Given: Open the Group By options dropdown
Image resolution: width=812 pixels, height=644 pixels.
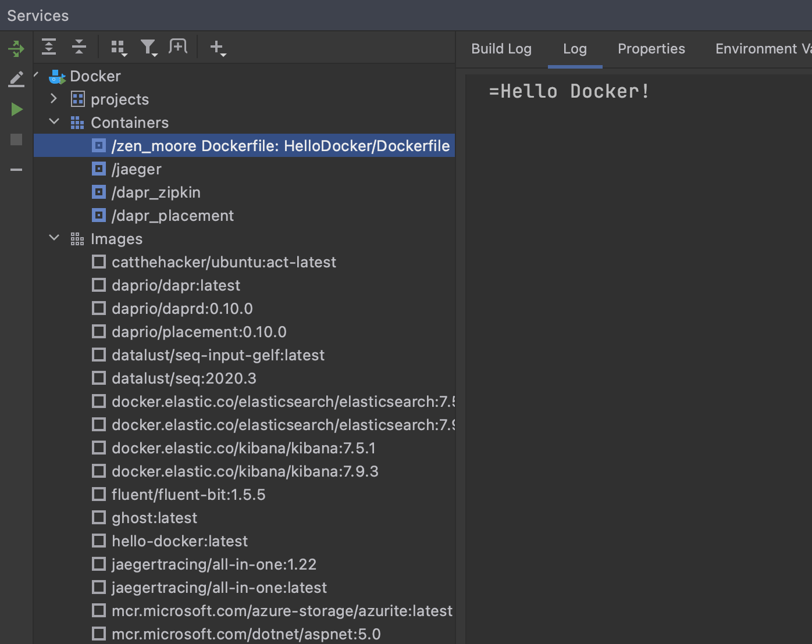Looking at the screenshot, I should click(119, 48).
